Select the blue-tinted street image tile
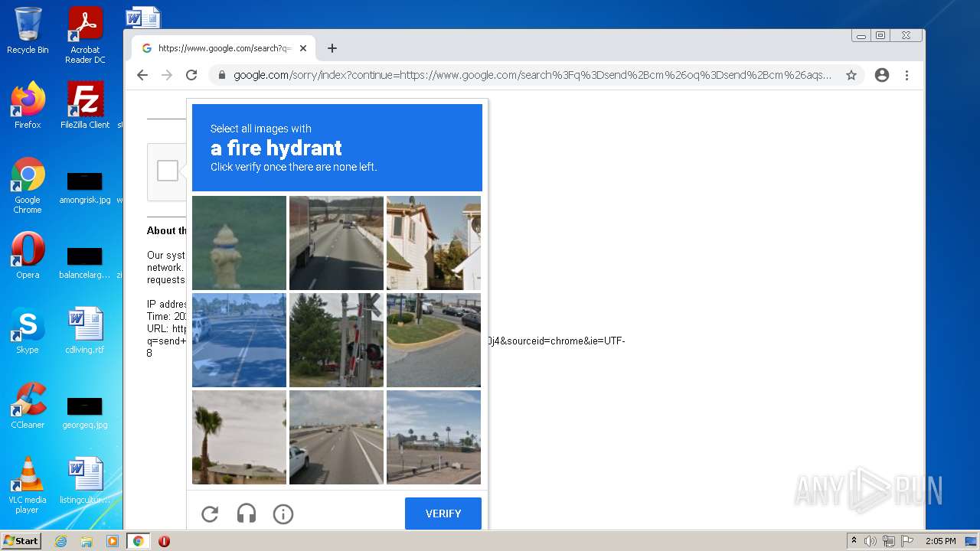 point(239,340)
